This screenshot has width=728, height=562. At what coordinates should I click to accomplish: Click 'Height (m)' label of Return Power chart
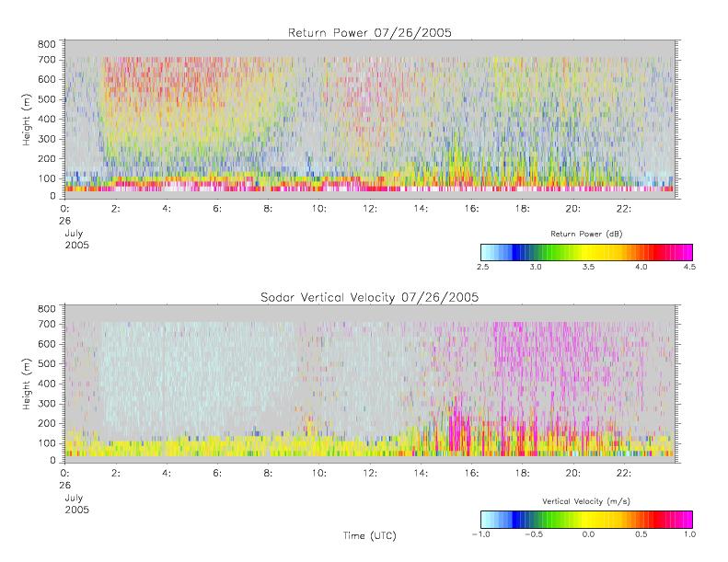pyautogui.click(x=27, y=120)
